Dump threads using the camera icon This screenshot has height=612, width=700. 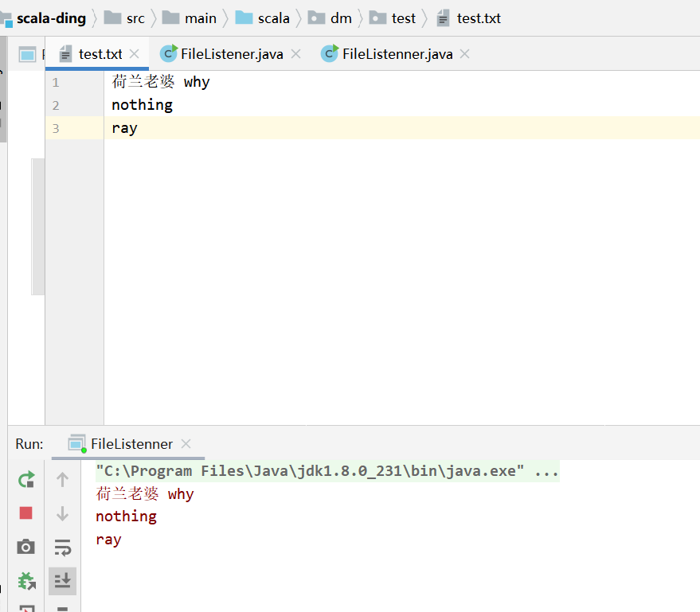tap(26, 547)
